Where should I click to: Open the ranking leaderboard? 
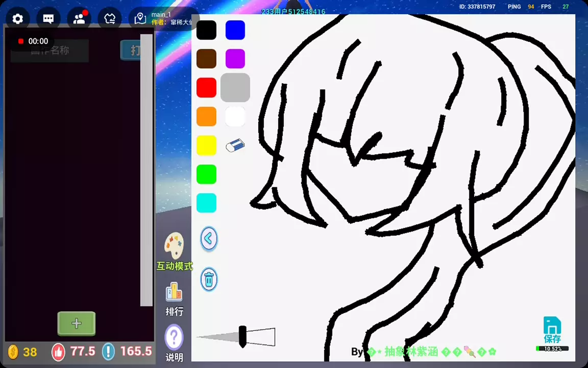[x=174, y=298]
